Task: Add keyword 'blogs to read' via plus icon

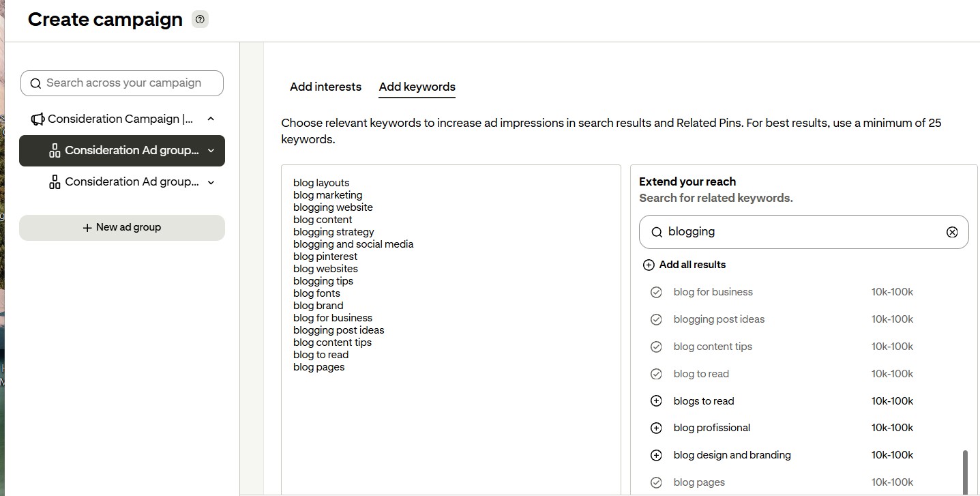Action: click(656, 401)
